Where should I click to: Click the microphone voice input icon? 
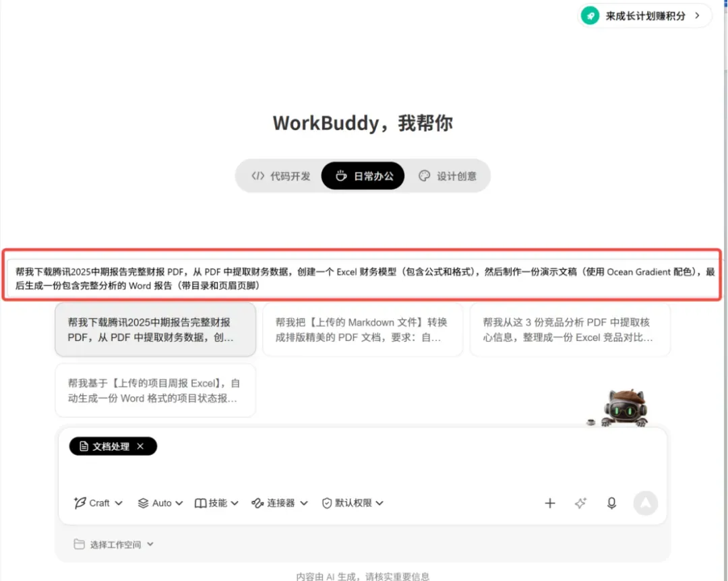611,503
